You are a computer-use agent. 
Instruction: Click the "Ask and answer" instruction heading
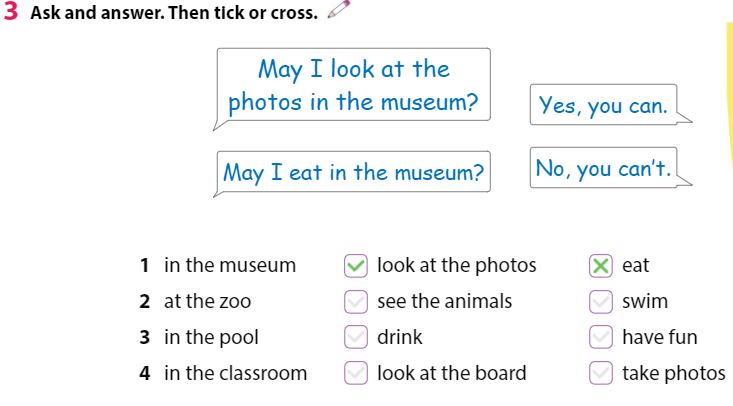click(174, 15)
